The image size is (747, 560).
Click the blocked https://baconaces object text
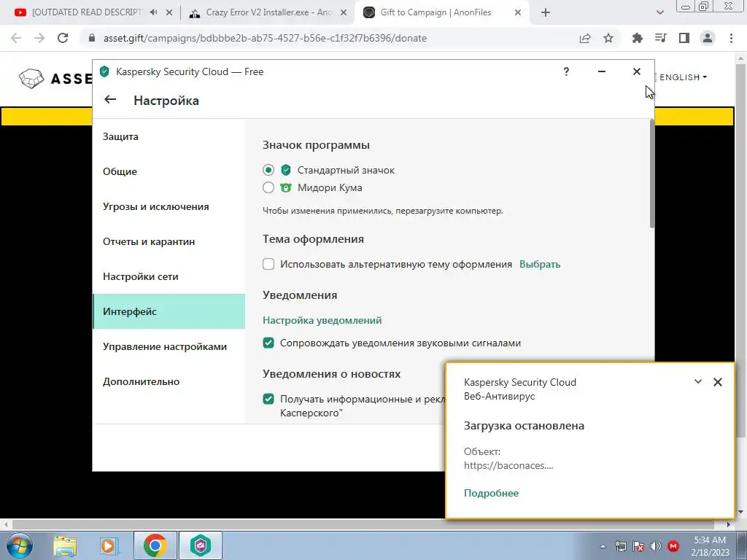click(508, 465)
